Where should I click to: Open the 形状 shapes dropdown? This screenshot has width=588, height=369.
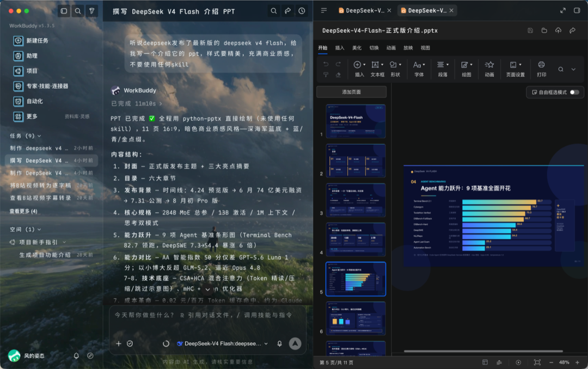(x=395, y=69)
